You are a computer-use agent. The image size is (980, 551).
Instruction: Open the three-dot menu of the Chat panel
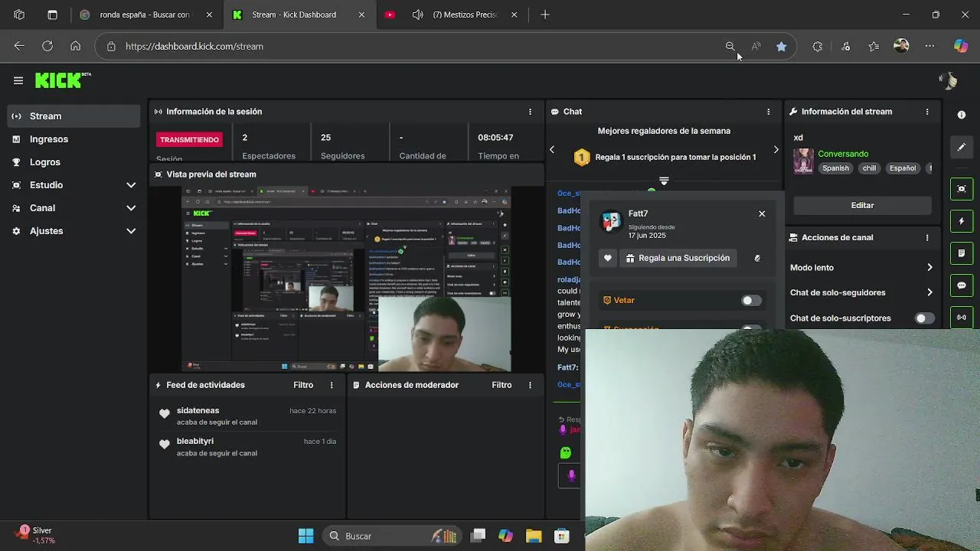point(769,112)
